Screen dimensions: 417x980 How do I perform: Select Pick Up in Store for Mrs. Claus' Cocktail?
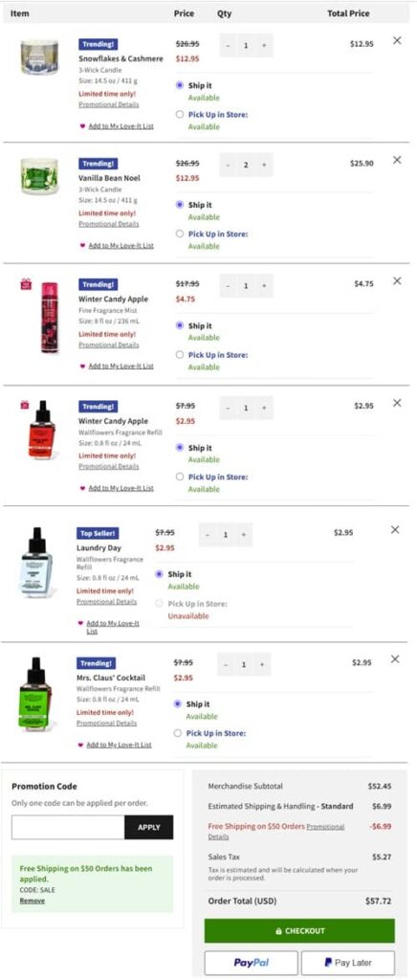(x=178, y=733)
